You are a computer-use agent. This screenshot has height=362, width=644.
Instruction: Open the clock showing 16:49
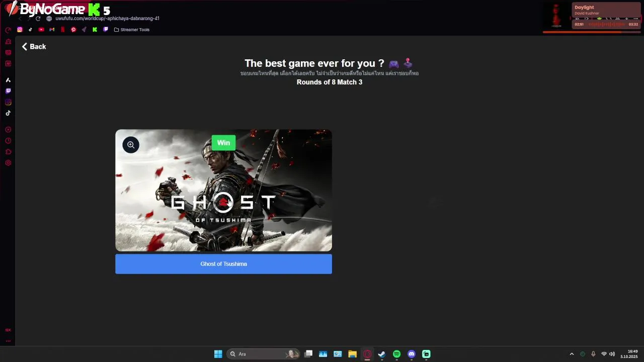(629, 354)
